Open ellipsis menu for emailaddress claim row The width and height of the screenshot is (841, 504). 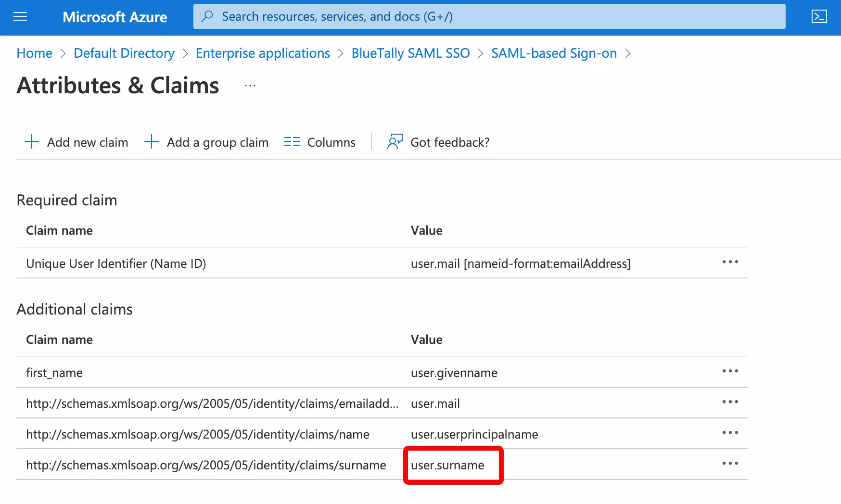[730, 402]
